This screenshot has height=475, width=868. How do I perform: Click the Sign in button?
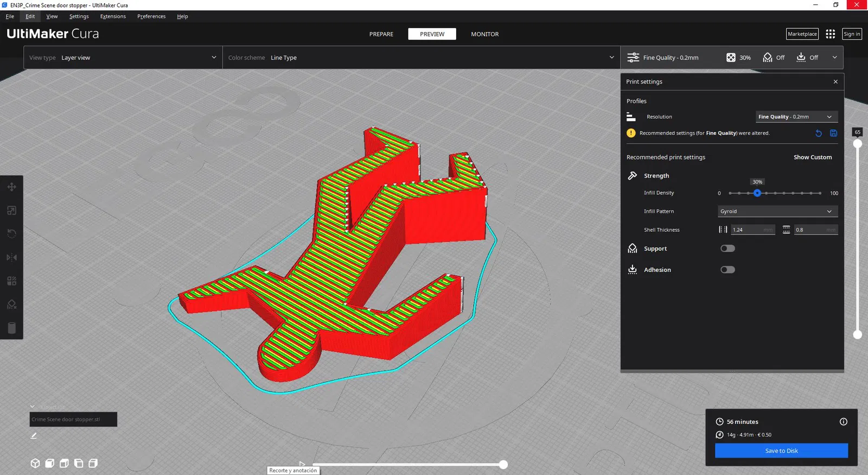pyautogui.click(x=852, y=34)
